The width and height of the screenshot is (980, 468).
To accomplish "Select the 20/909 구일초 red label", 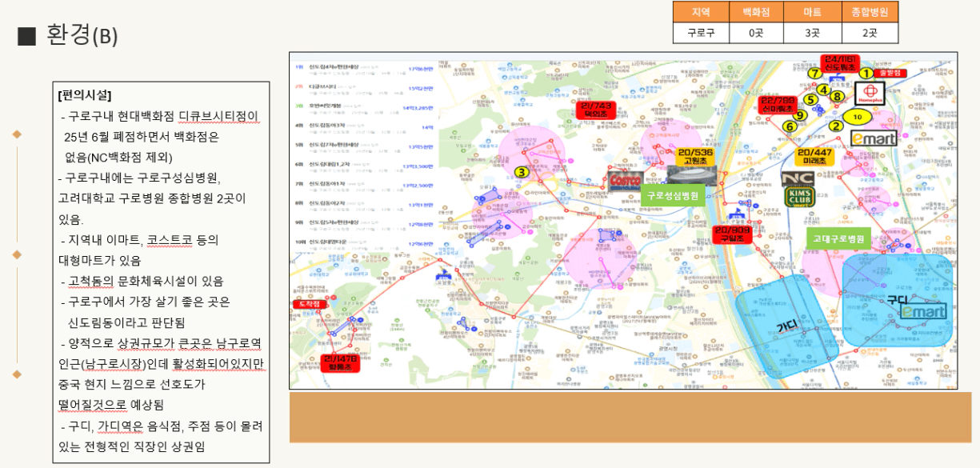I will pos(731,234).
